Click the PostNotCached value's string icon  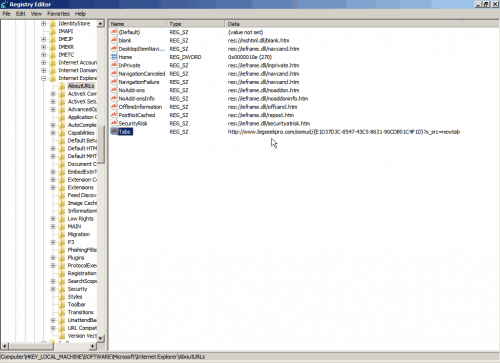click(x=114, y=115)
